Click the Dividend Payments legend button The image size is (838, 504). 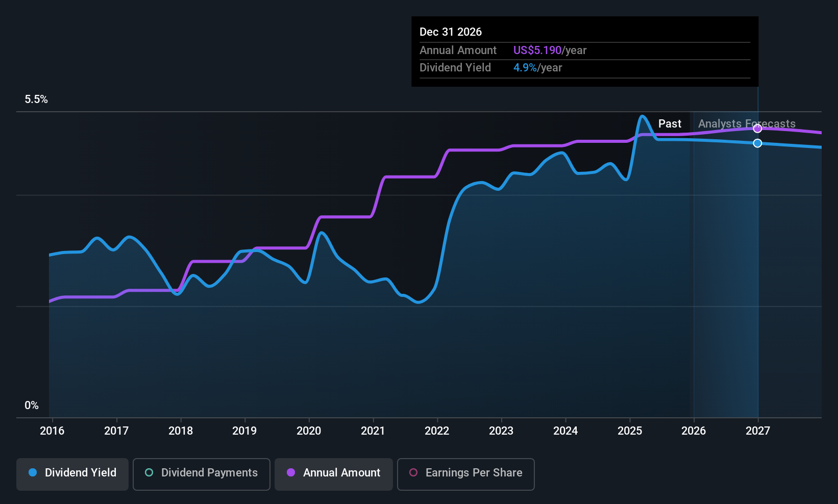(x=201, y=474)
